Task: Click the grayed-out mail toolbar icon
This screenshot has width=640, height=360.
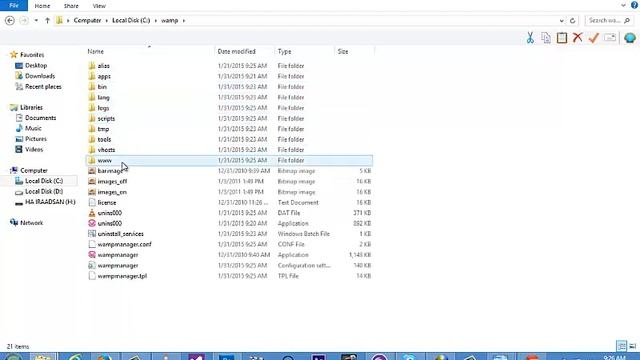Action: click(610, 38)
